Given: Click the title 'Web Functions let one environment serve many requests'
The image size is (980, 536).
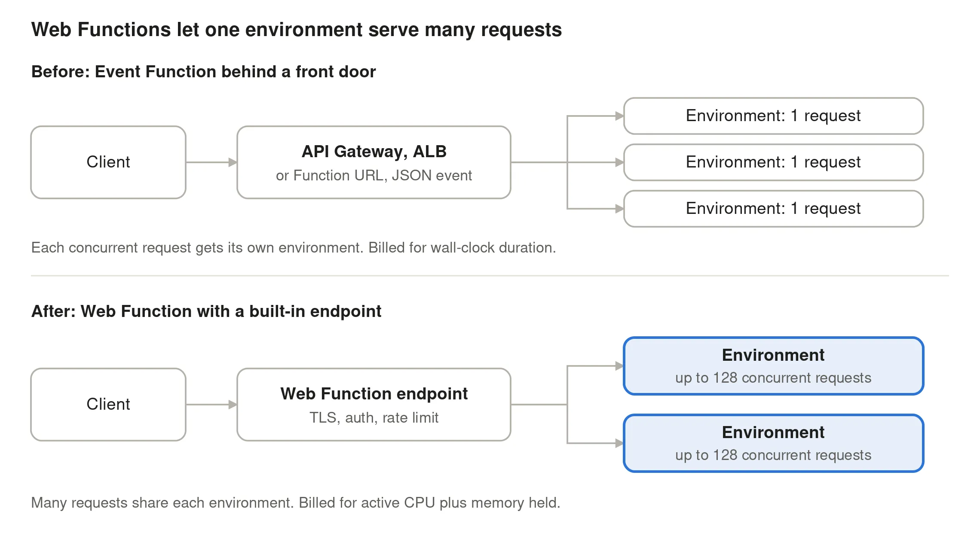Looking at the screenshot, I should coord(297,30).
